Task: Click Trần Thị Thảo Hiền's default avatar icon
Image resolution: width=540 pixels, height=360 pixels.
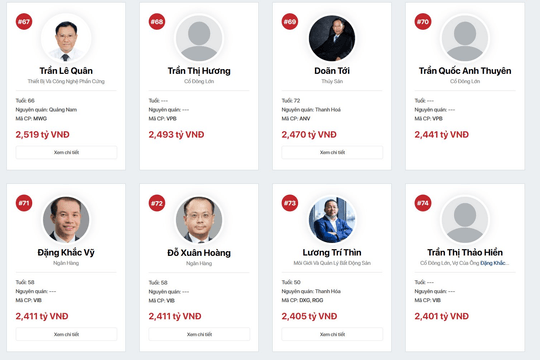Action: (x=465, y=219)
